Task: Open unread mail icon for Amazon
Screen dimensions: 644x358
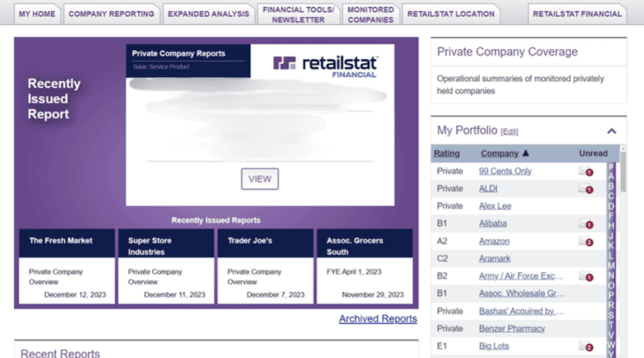Action: click(586, 241)
